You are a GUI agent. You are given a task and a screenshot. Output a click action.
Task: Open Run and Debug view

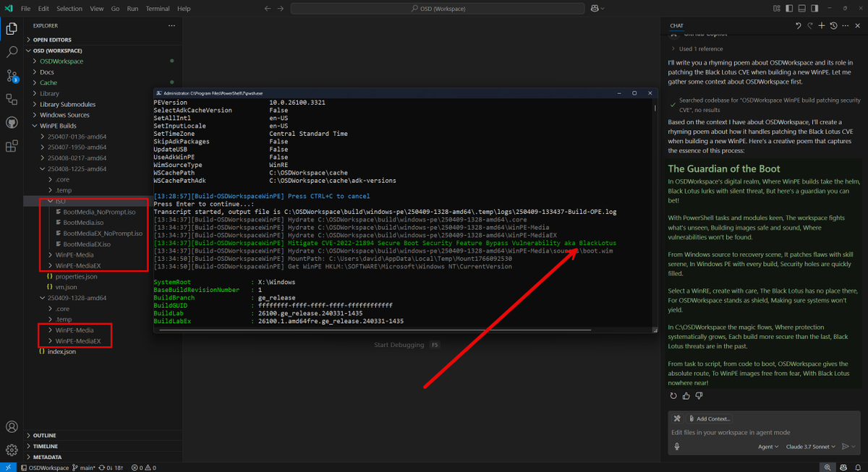[x=12, y=99]
